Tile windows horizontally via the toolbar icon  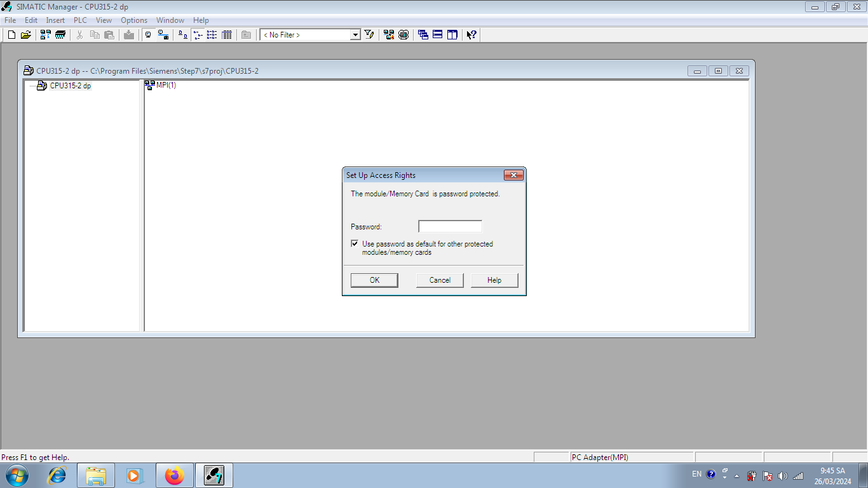coord(438,35)
